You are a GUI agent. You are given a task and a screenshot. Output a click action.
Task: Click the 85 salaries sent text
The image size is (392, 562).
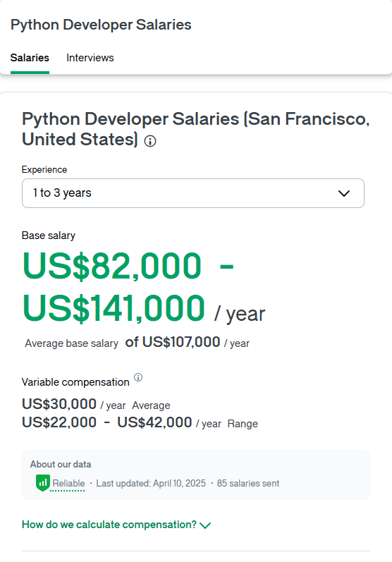pos(248,484)
